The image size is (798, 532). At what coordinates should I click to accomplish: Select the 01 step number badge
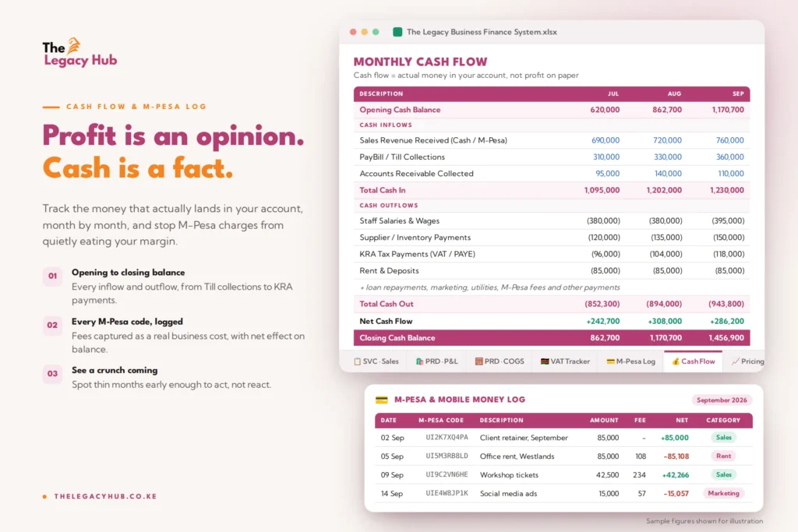coord(52,277)
